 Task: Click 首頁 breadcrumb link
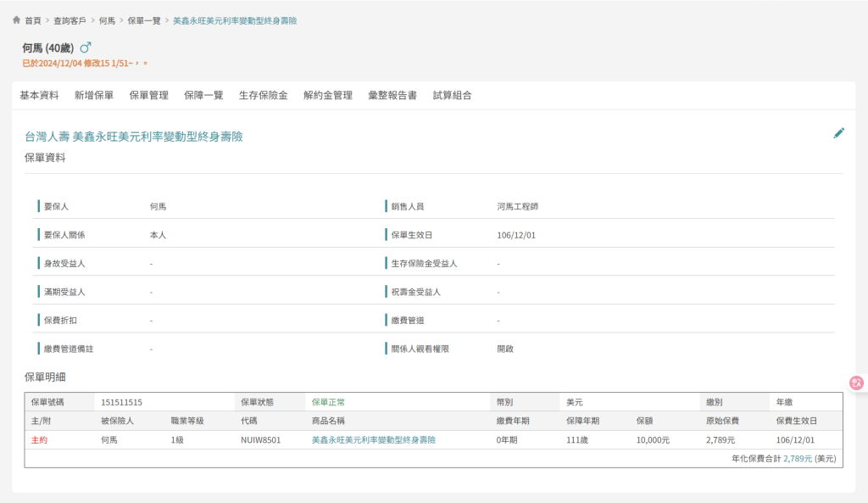click(x=32, y=20)
